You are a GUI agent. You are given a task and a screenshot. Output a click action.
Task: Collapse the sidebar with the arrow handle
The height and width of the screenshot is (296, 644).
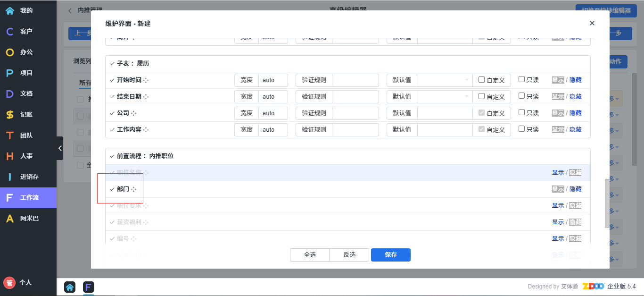60,148
